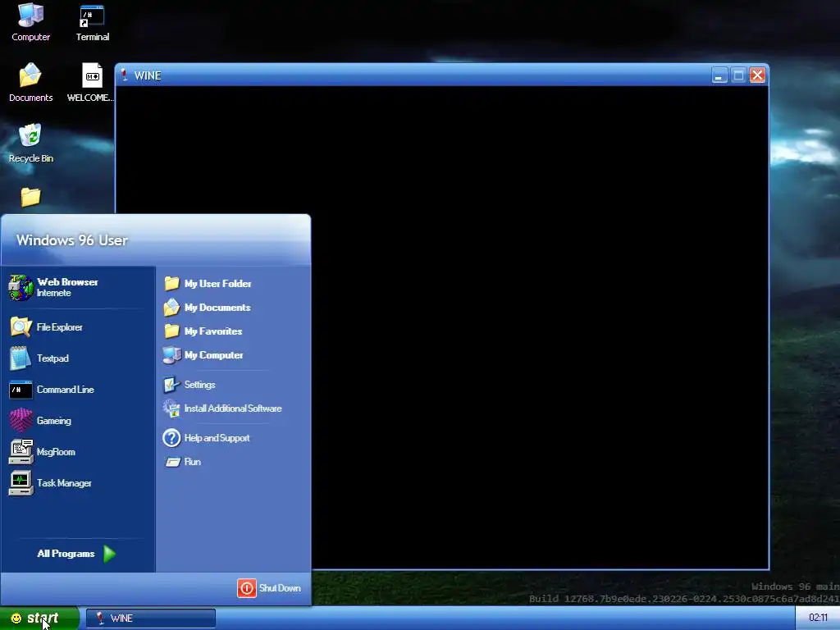Image resolution: width=840 pixels, height=630 pixels.
Task: Select the WINE taskbar button
Action: (x=151, y=619)
